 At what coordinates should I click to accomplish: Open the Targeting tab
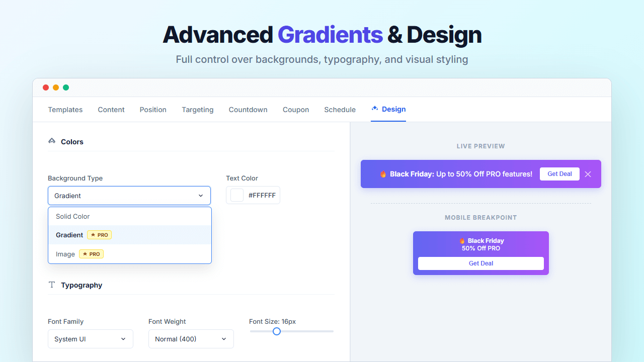(x=198, y=110)
